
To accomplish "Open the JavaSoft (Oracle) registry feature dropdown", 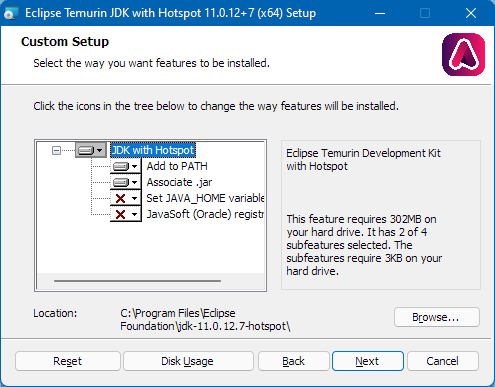I will tap(126, 214).
